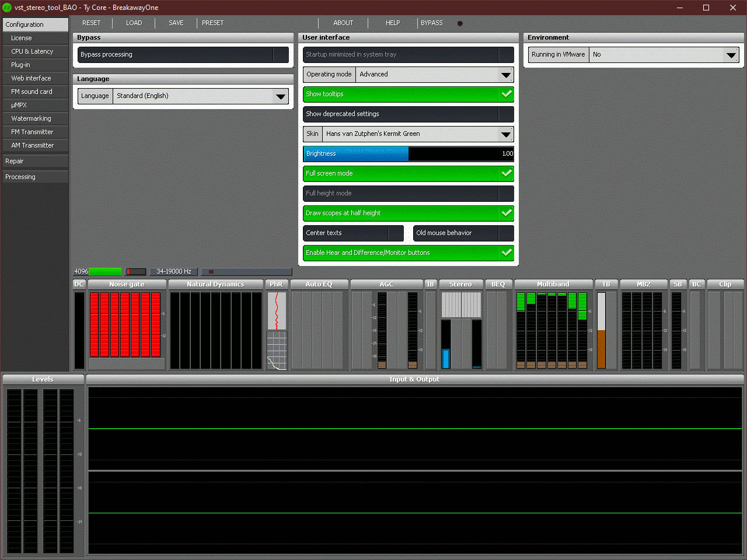Open Watermarking page
The height and width of the screenshot is (560, 747).
pyautogui.click(x=36, y=118)
